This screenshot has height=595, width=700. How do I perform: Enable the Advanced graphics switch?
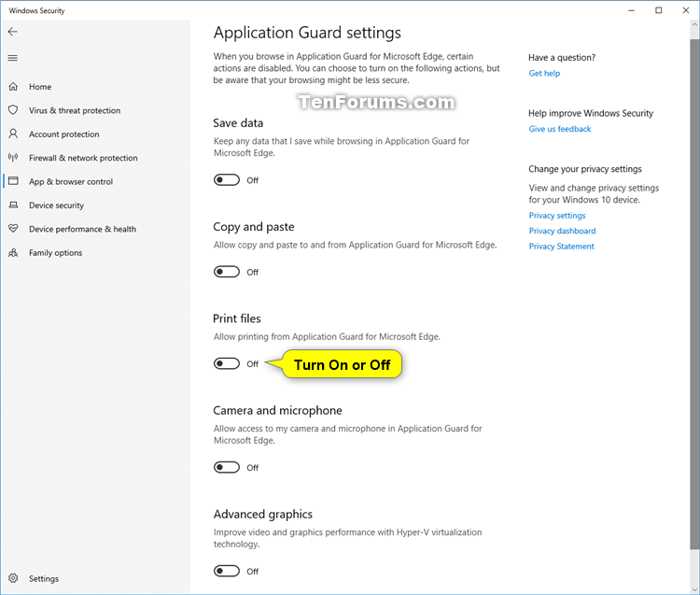[x=227, y=571]
